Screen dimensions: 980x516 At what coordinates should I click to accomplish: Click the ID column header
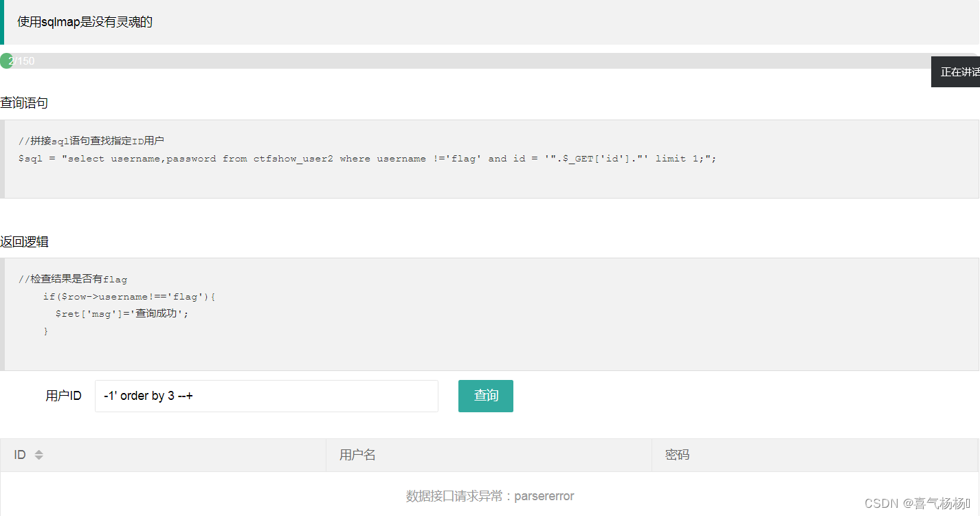(163, 455)
